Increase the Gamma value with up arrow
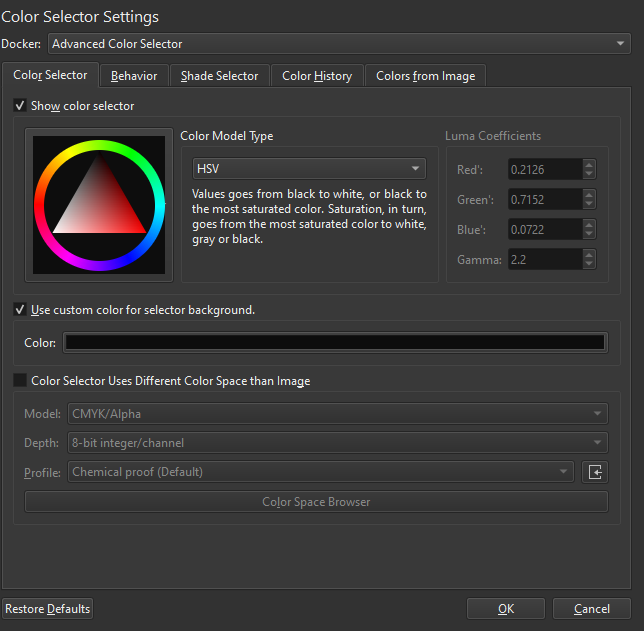644x631 pixels. (x=589, y=255)
